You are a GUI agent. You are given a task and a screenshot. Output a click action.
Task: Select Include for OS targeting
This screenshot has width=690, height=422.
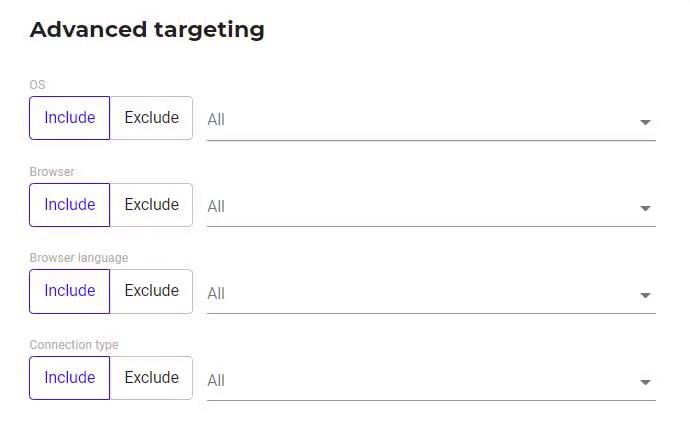[70, 118]
